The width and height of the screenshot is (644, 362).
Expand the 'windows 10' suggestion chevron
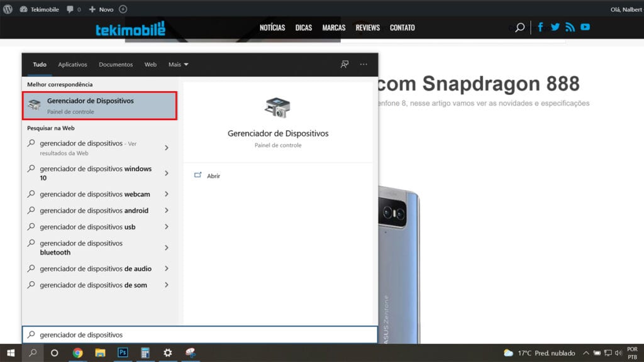(x=166, y=173)
